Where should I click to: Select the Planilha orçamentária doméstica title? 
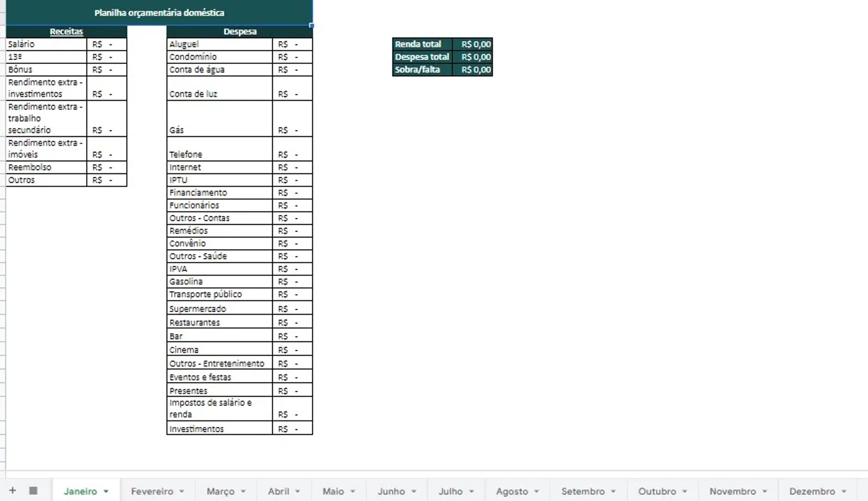[159, 12]
